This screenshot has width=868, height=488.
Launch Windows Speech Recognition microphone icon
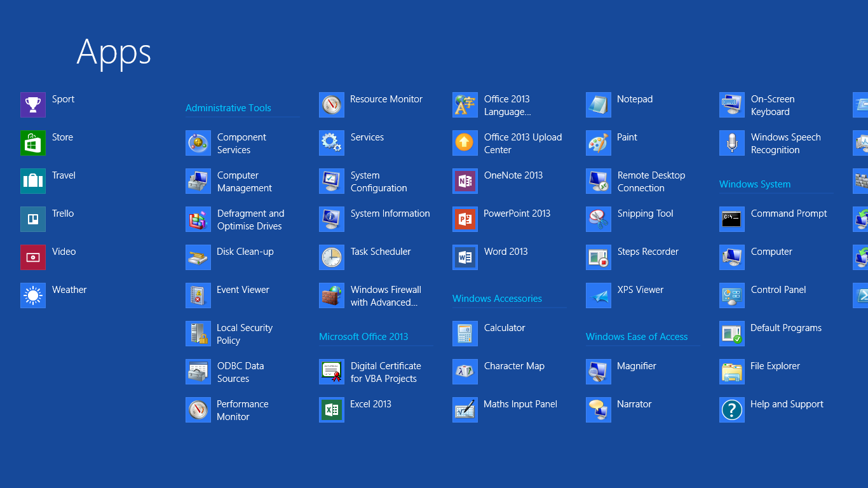click(x=732, y=143)
